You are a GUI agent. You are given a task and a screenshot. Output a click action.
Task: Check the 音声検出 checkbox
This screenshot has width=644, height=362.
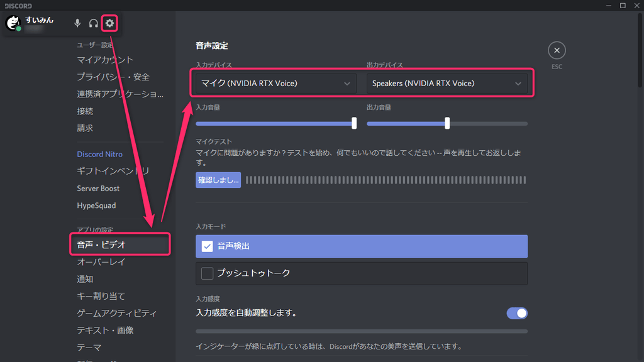[208, 246]
